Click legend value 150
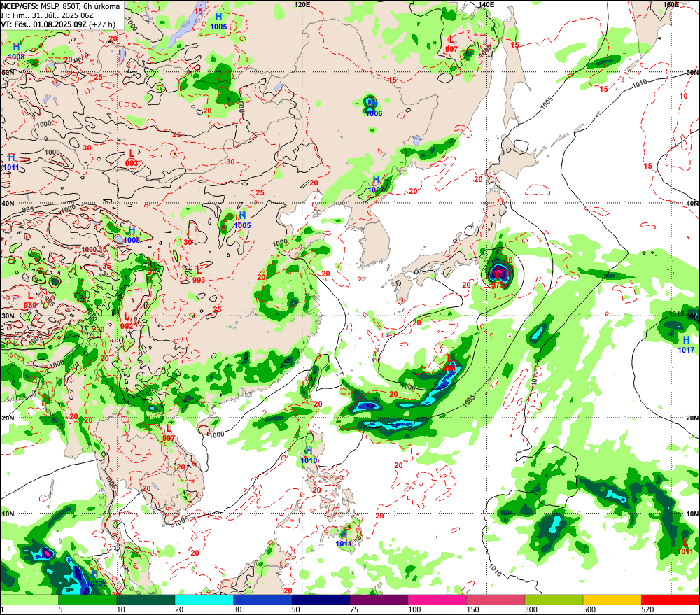Image resolution: width=700 pixels, height=615 pixels. click(x=472, y=609)
